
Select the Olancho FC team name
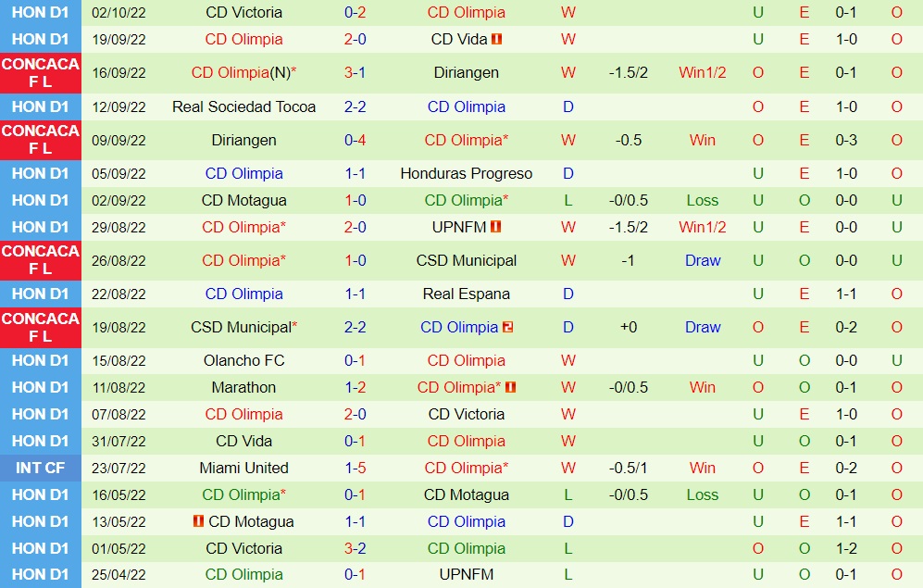tap(243, 360)
